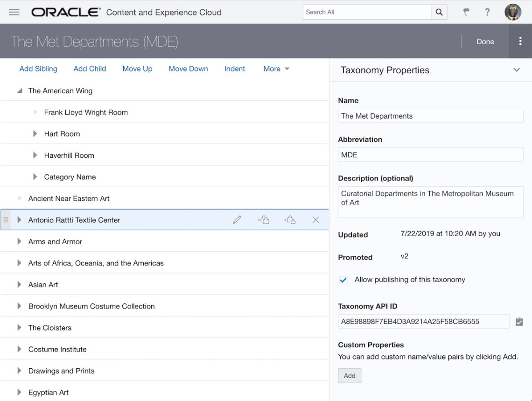Collapse The American Wing category
Screen dimensions: 532x401
pos(20,91)
